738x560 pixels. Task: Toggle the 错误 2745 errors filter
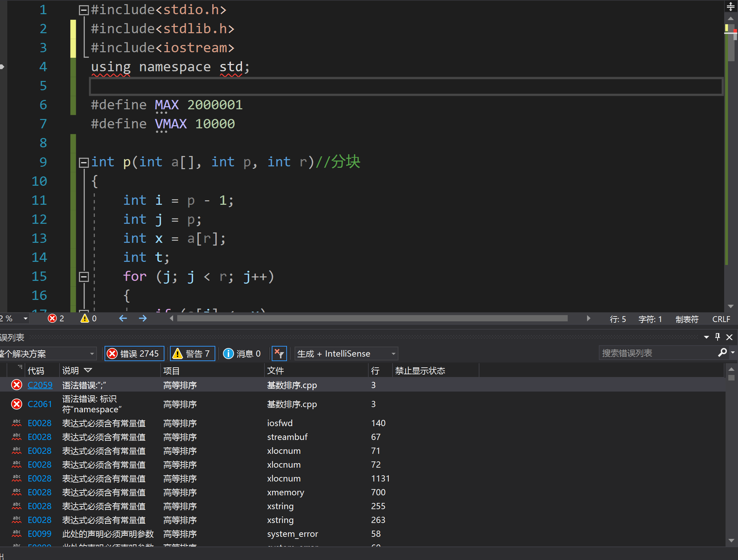pos(134,354)
